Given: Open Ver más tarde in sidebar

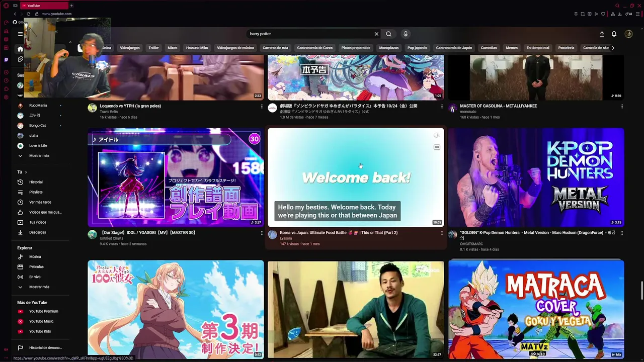Looking at the screenshot, I should pos(40,202).
